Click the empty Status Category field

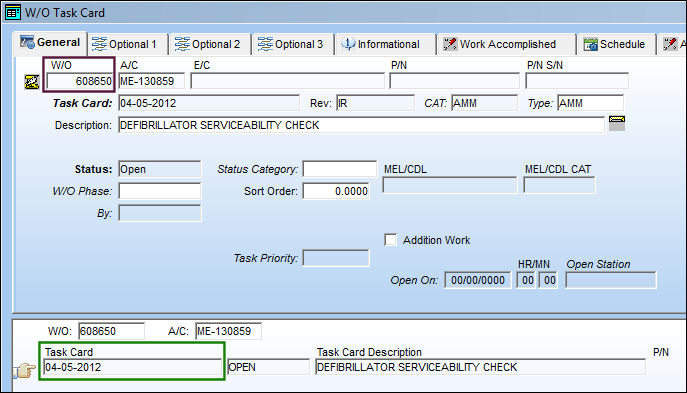pos(340,169)
